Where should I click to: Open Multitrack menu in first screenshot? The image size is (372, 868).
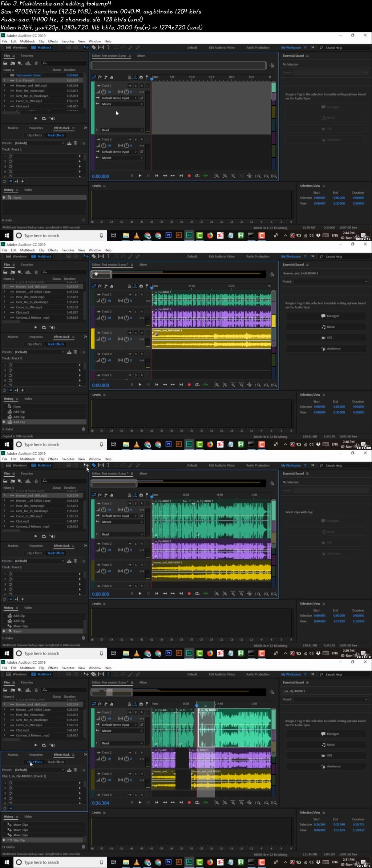click(x=28, y=41)
